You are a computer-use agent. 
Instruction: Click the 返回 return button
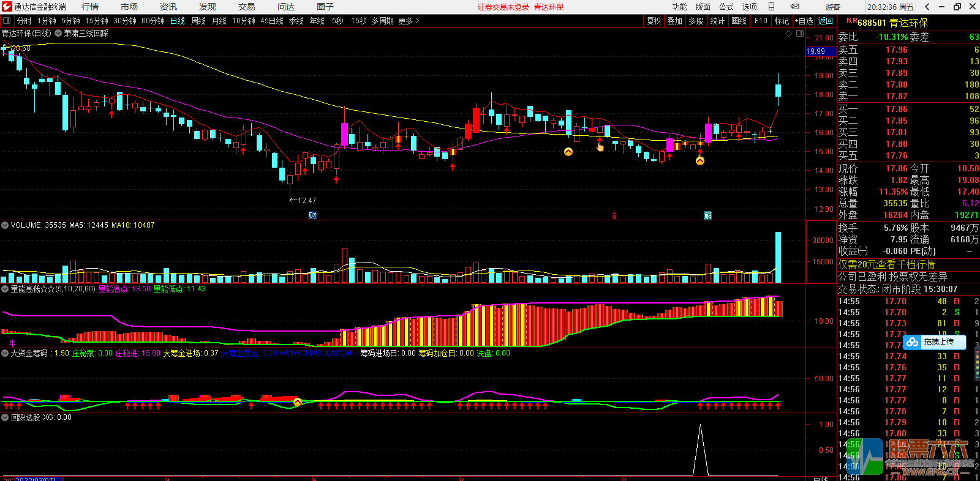pos(826,21)
